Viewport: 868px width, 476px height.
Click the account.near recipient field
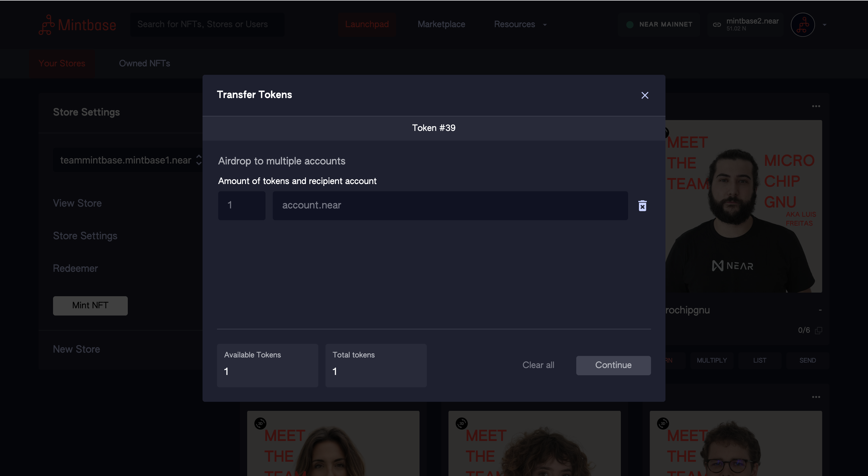point(450,205)
